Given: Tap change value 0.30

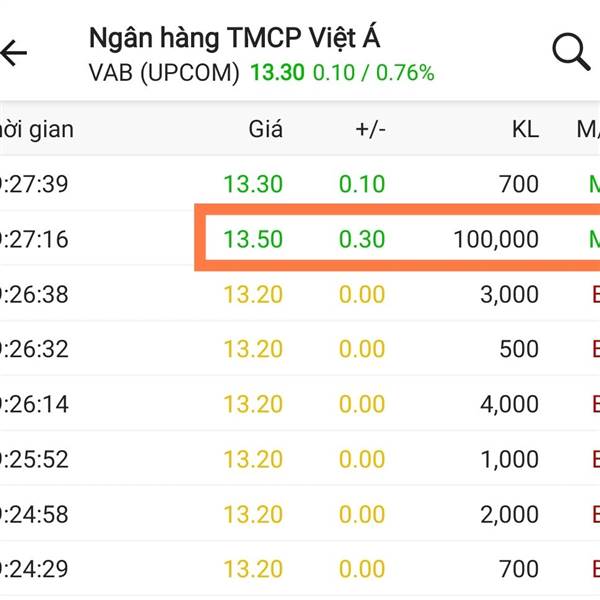Looking at the screenshot, I should click(x=362, y=239).
